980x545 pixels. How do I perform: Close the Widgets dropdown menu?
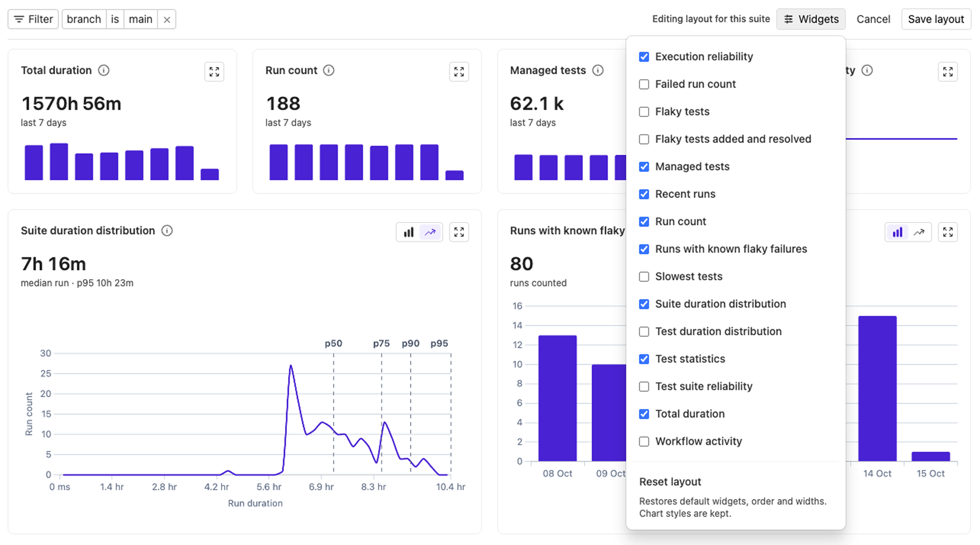click(x=811, y=19)
